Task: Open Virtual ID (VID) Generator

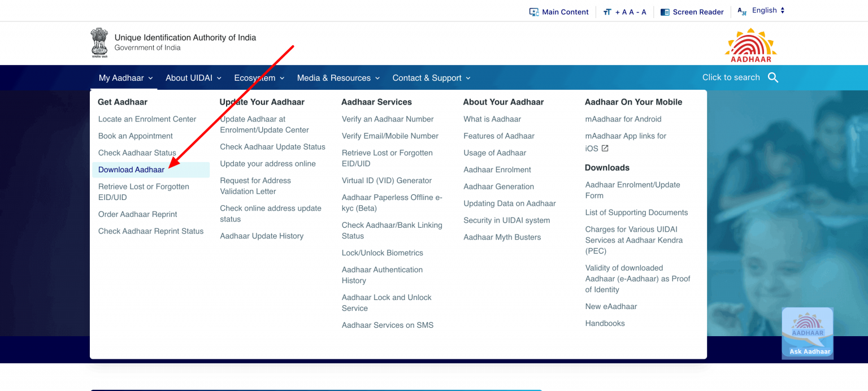Action: coord(387,181)
